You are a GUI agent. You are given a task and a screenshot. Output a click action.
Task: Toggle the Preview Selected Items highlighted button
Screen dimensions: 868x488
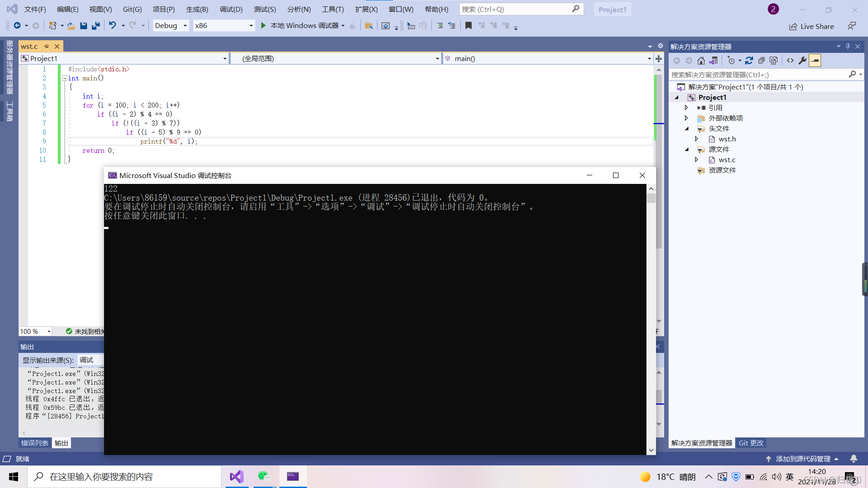tap(815, 61)
